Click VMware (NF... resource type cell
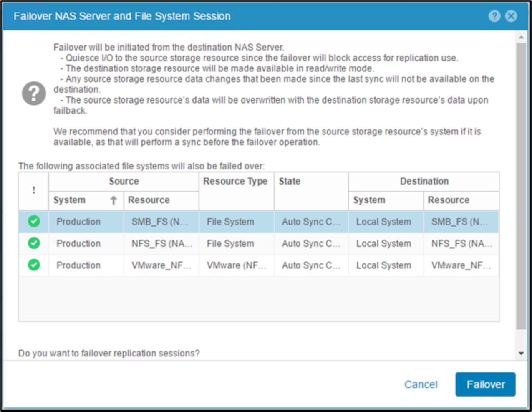This screenshot has height=412, width=532. [236, 265]
